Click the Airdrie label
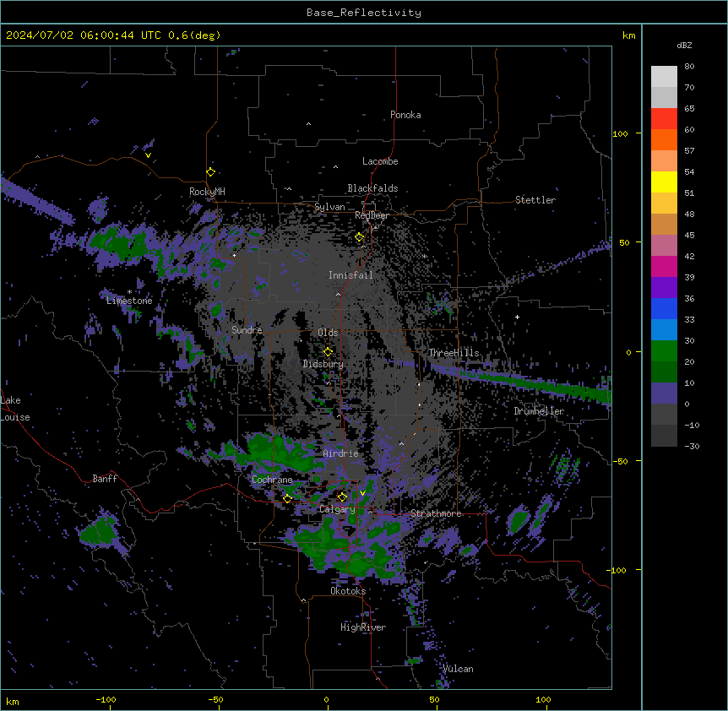728x711 pixels. 340,453
